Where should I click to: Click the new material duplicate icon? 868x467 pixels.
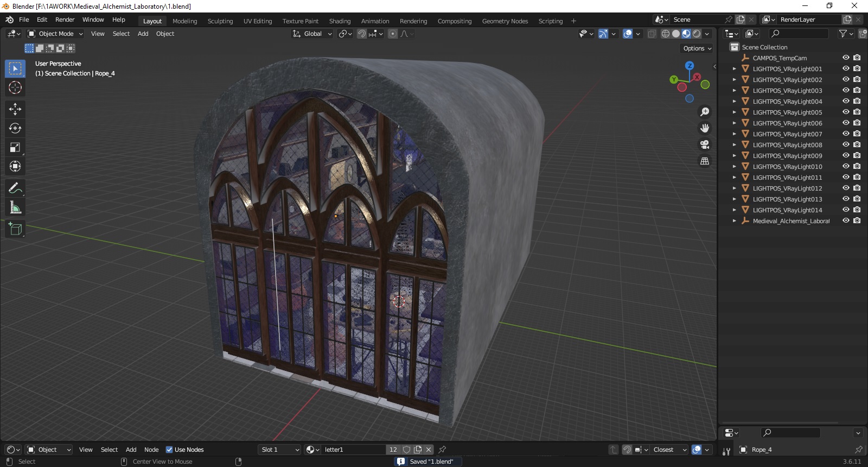[418, 450]
